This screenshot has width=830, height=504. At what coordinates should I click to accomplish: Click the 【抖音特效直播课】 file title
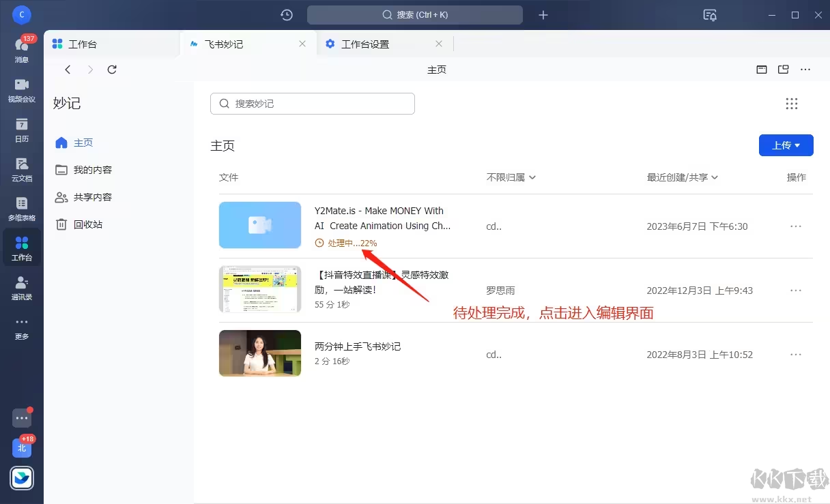[382, 282]
